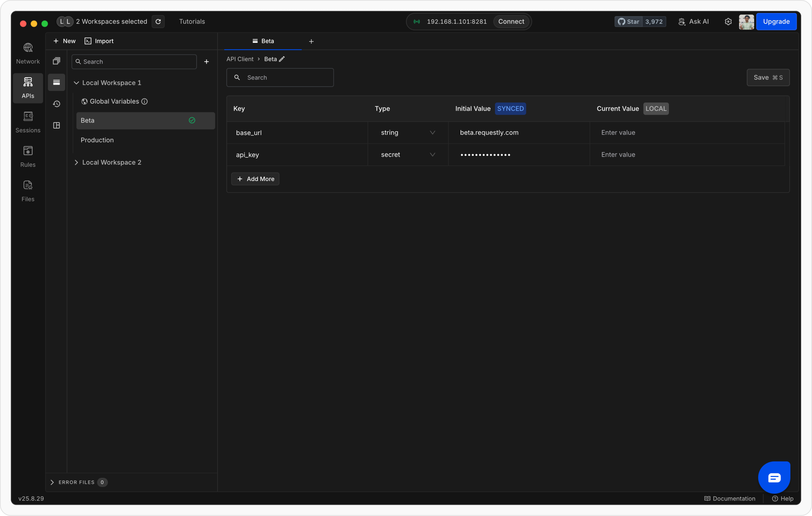Open the Sessions section icon
This screenshot has width=812, height=516.
pyautogui.click(x=28, y=117)
